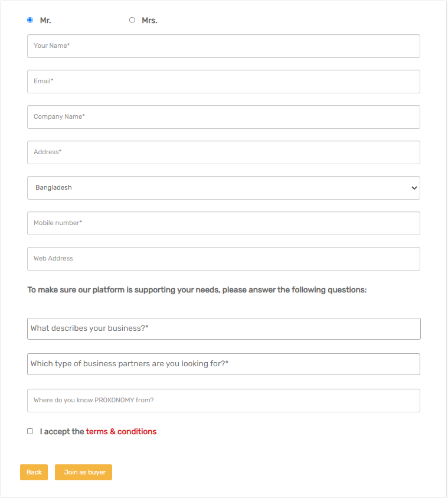Focus the Your Name input field

coord(224,46)
